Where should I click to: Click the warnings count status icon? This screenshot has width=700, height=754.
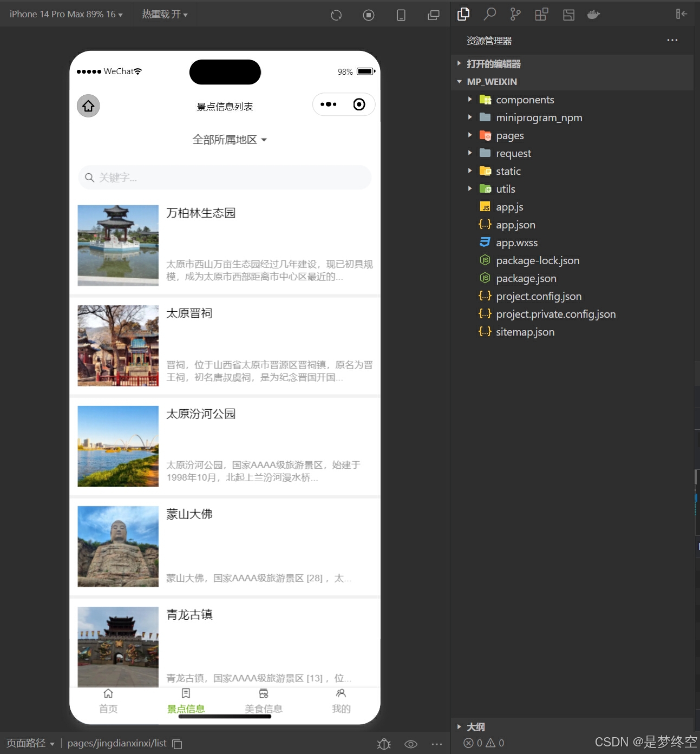(x=495, y=743)
